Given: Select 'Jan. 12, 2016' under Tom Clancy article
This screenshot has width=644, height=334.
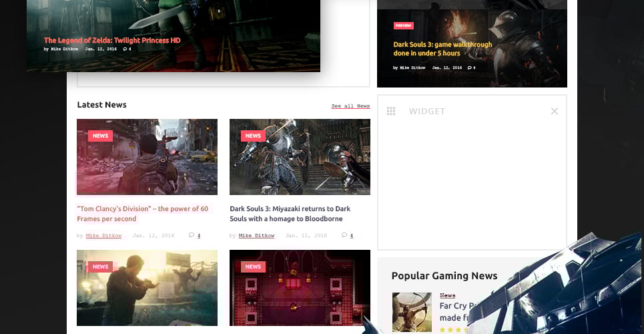Looking at the screenshot, I should coord(153,236).
